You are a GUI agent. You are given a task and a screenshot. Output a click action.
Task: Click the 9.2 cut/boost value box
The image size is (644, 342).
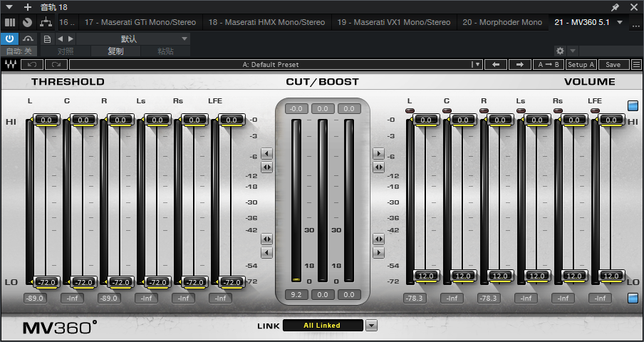(x=296, y=294)
